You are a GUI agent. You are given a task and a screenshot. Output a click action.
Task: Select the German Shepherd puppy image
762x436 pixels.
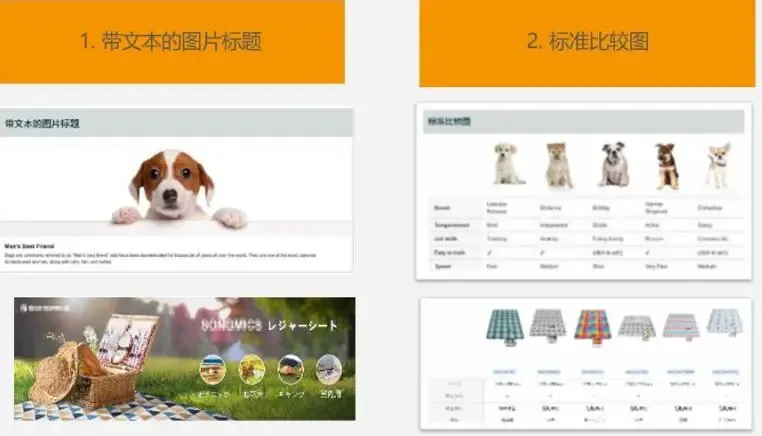(x=666, y=166)
